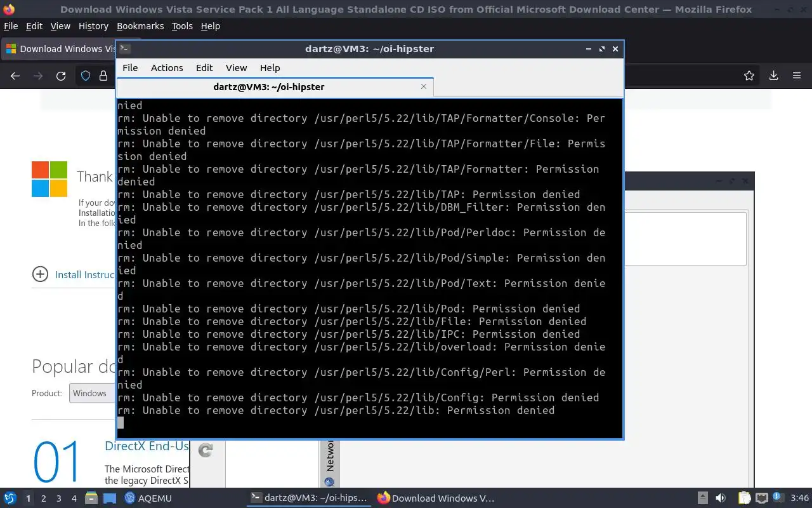
Task: Open the Firefox Help menu
Action: tap(210, 26)
